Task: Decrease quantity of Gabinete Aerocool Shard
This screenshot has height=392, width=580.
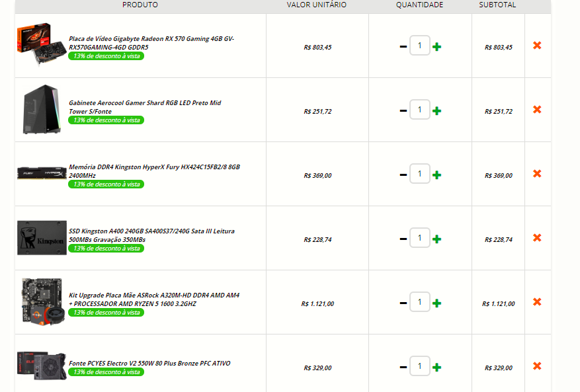Action: point(403,110)
